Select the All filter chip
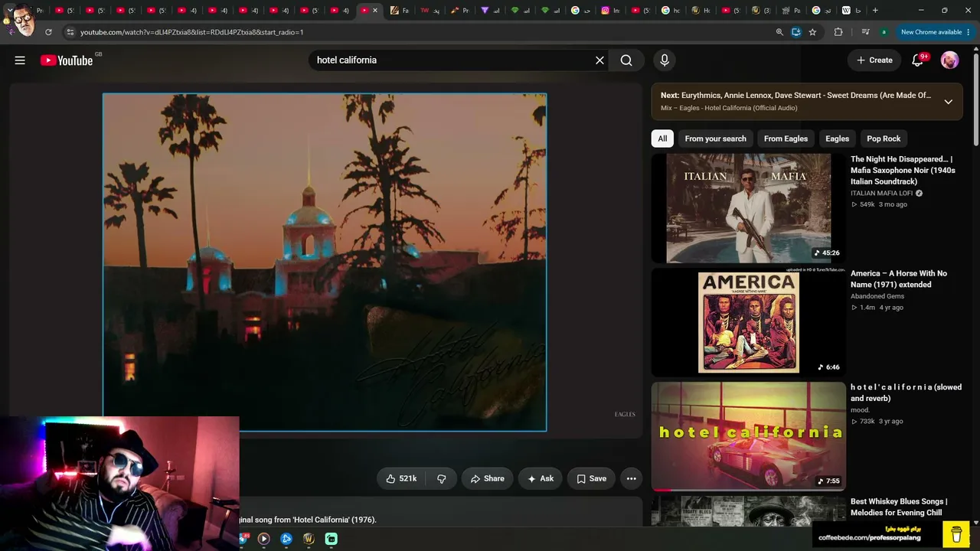Image resolution: width=980 pixels, height=551 pixels. (662, 139)
